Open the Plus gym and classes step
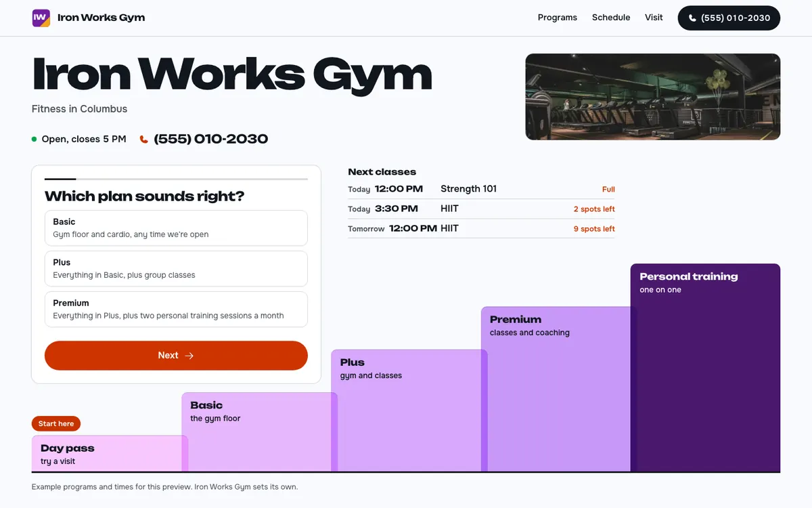 409,410
